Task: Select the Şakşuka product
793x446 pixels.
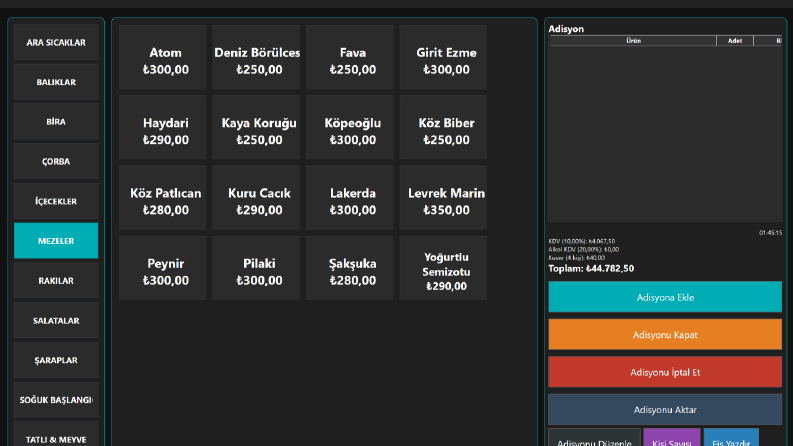Action: [349, 268]
